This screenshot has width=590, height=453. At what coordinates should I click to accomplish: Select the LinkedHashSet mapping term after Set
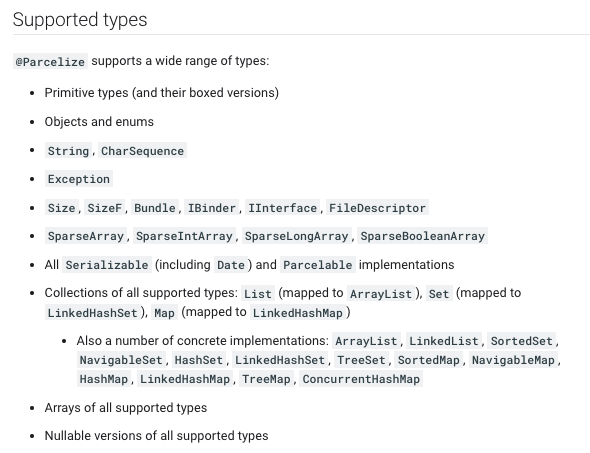pyautogui.click(x=93, y=313)
